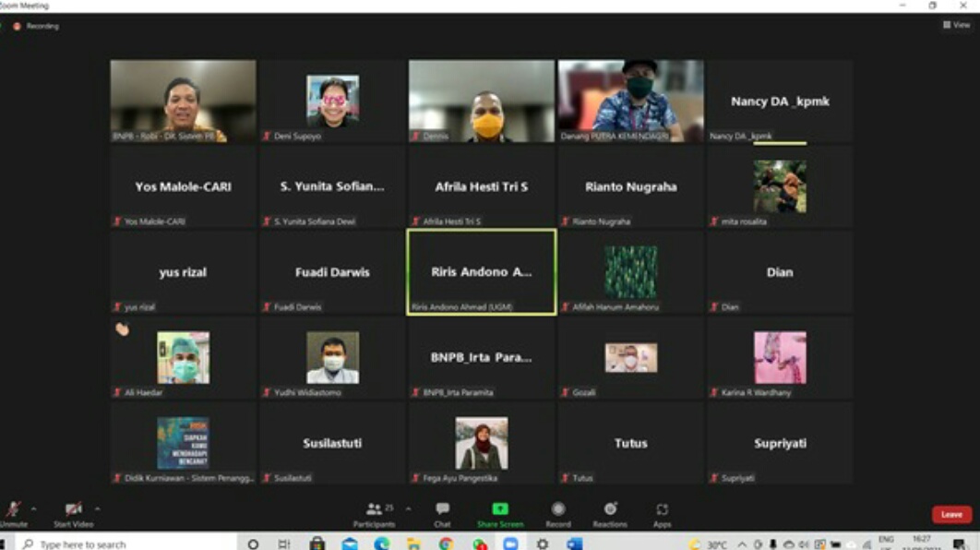The height and width of the screenshot is (550, 980).
Task: Open Windows Task View from the taskbar
Action: tap(283, 544)
